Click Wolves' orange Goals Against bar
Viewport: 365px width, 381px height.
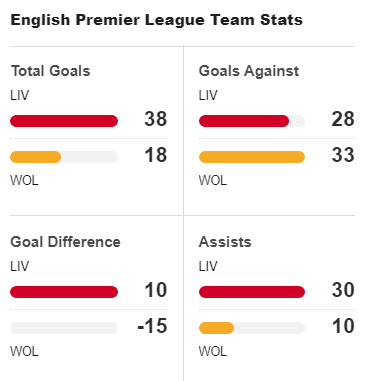252,157
